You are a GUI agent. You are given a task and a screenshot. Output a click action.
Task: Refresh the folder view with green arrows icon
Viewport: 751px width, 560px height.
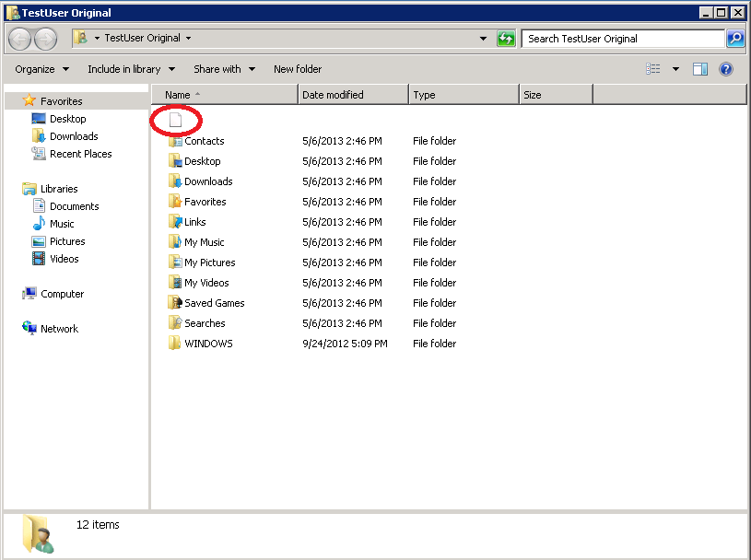tap(506, 39)
